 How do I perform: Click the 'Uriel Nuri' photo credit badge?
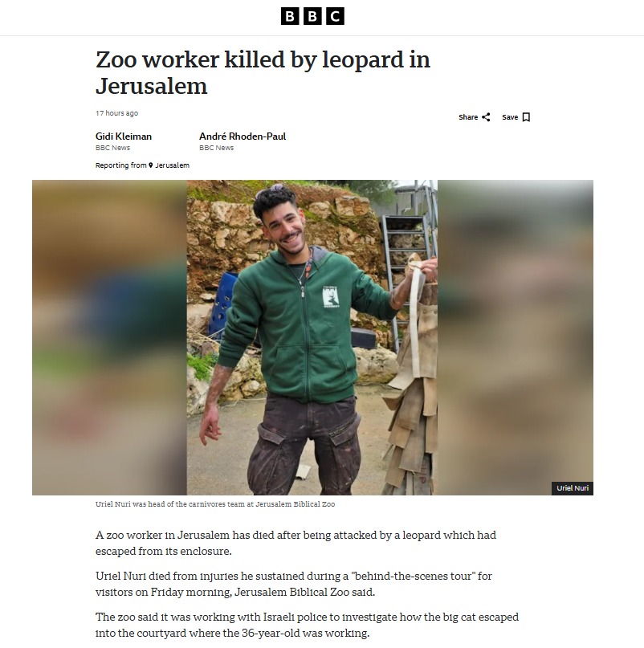tap(572, 488)
